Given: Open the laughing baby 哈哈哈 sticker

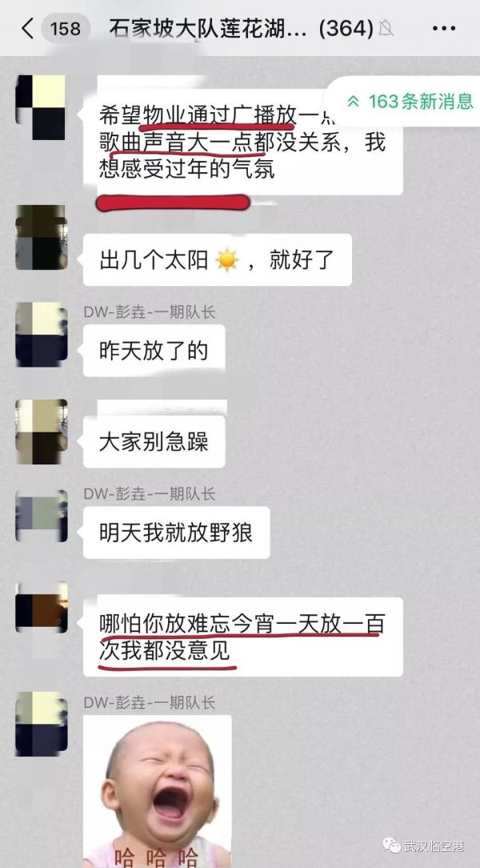Looking at the screenshot, I should pyautogui.click(x=157, y=792).
